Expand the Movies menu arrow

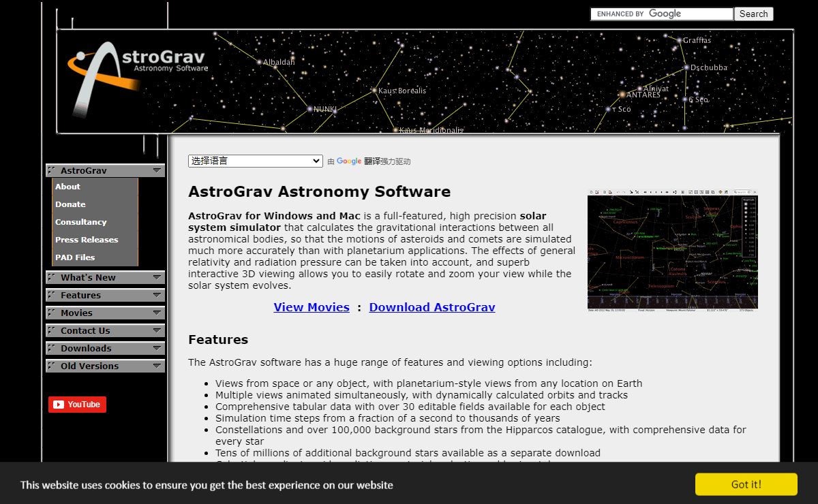[157, 313]
